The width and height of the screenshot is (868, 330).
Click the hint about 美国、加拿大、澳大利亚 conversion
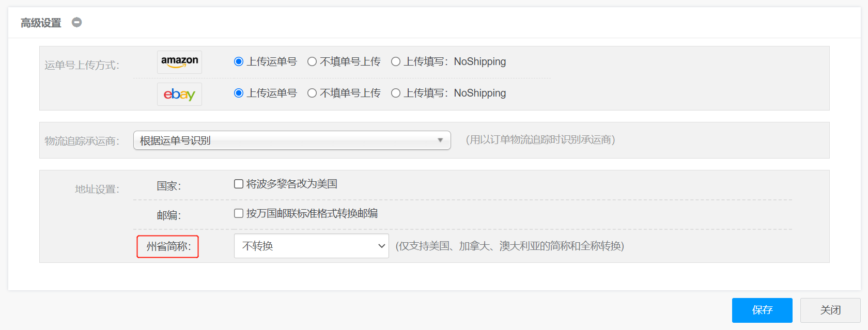[510, 246]
